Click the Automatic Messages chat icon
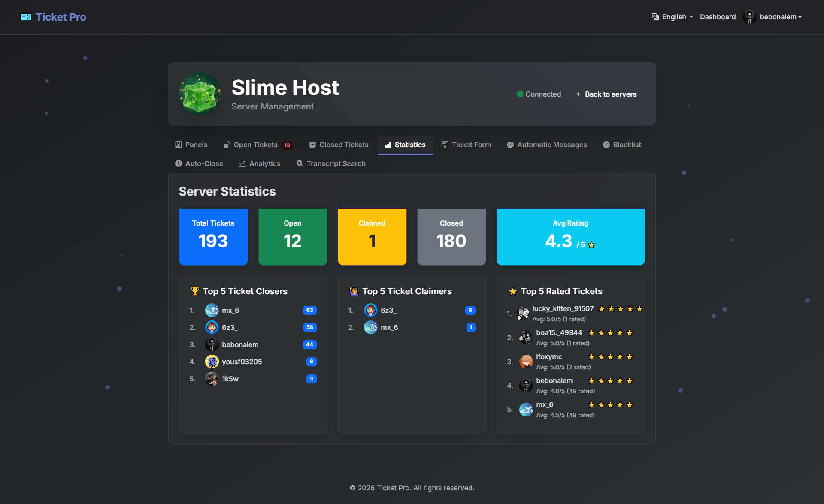 (510, 145)
